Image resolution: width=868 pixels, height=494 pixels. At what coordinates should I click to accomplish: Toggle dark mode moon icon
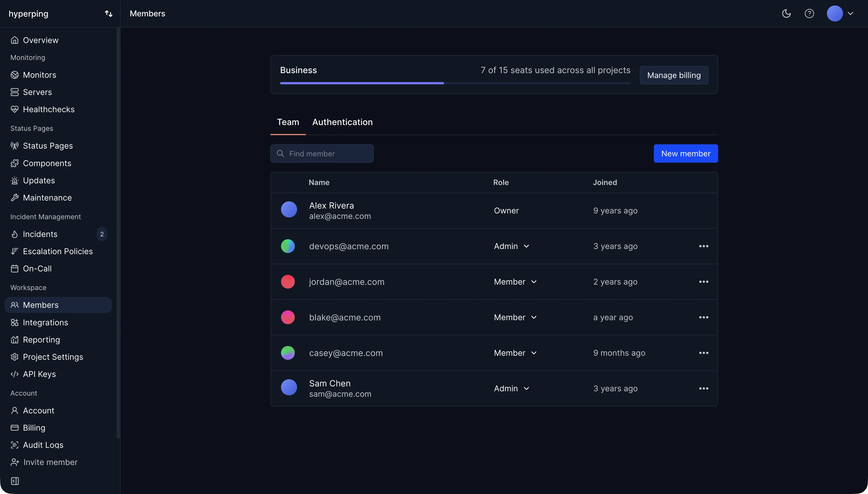(x=786, y=13)
